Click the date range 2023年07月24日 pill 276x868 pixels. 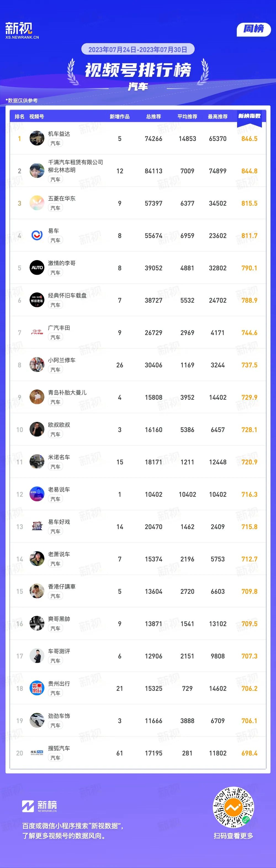tap(138, 49)
